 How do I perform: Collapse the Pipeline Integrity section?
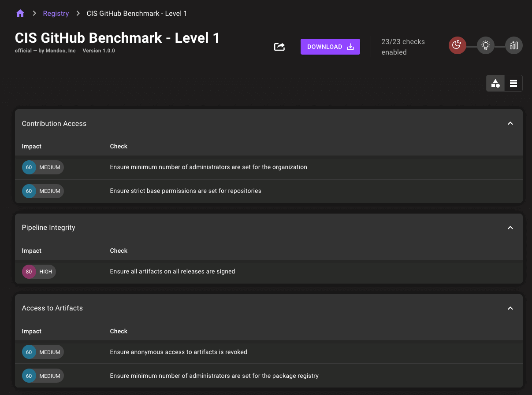pyautogui.click(x=510, y=228)
